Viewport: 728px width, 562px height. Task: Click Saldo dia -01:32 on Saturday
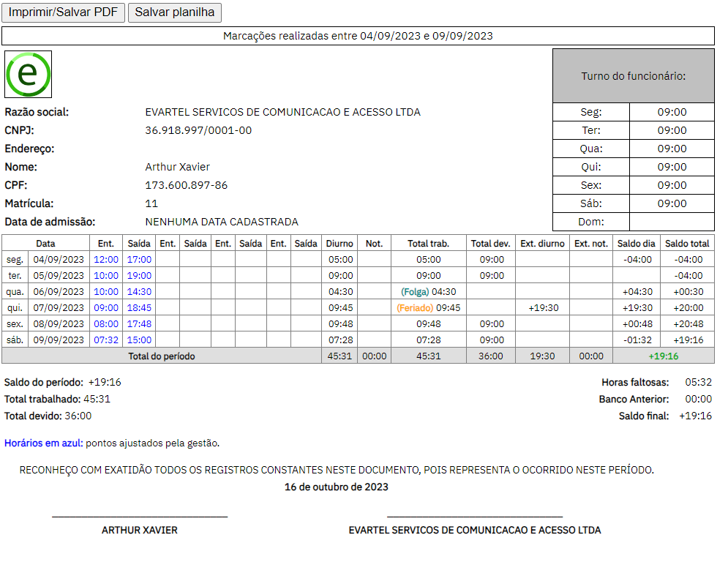tap(637, 340)
